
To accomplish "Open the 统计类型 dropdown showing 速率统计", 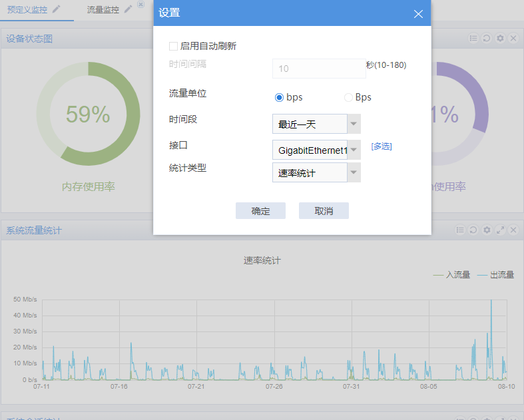I will 316,172.
